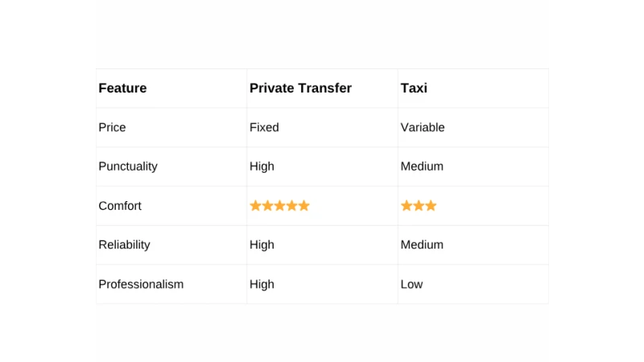
Task: Select the Private Transfer column header
Action: pyautogui.click(x=300, y=88)
